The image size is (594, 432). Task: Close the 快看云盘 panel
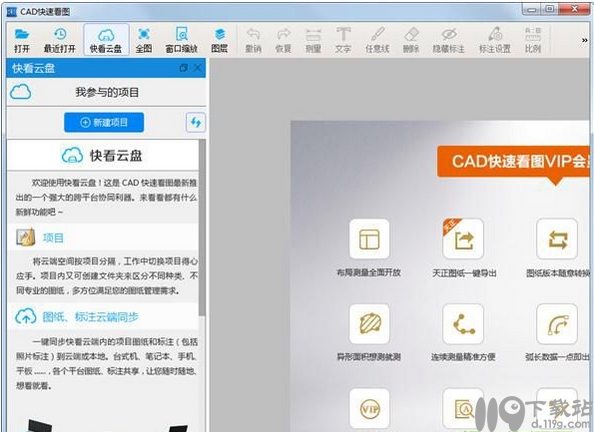click(198, 68)
